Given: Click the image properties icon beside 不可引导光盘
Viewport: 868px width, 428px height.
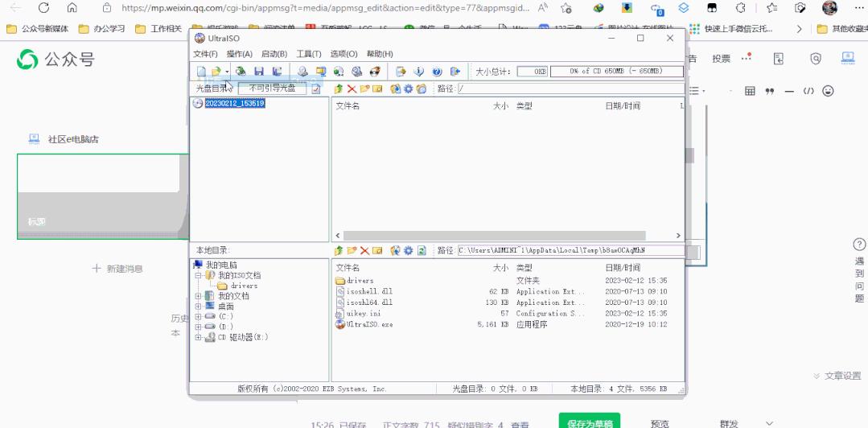Looking at the screenshot, I should pyautogui.click(x=316, y=88).
